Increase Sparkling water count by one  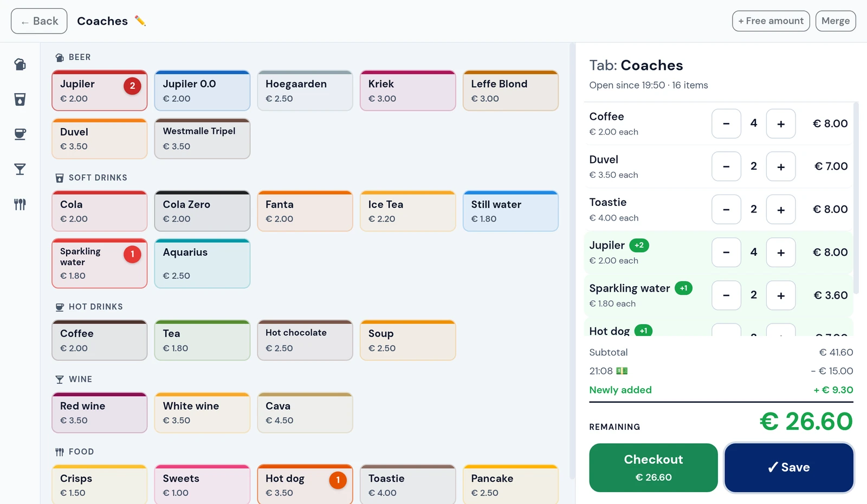pyautogui.click(x=781, y=295)
